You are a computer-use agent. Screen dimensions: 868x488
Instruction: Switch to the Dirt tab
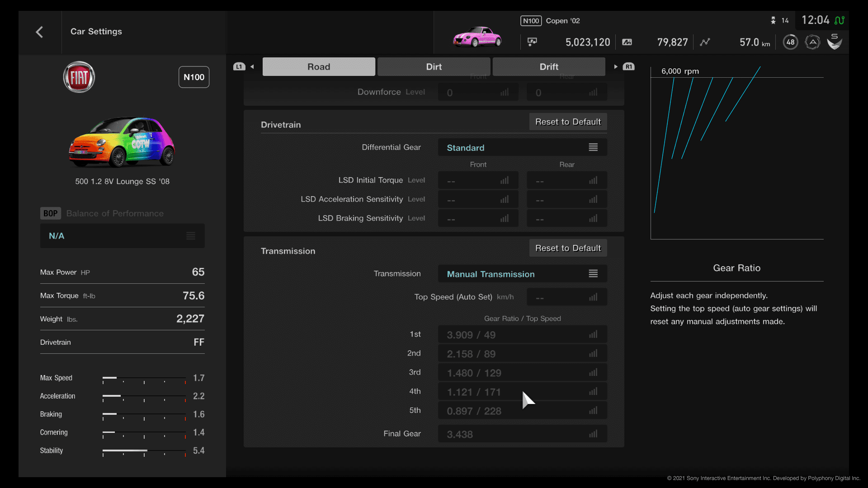click(x=434, y=67)
